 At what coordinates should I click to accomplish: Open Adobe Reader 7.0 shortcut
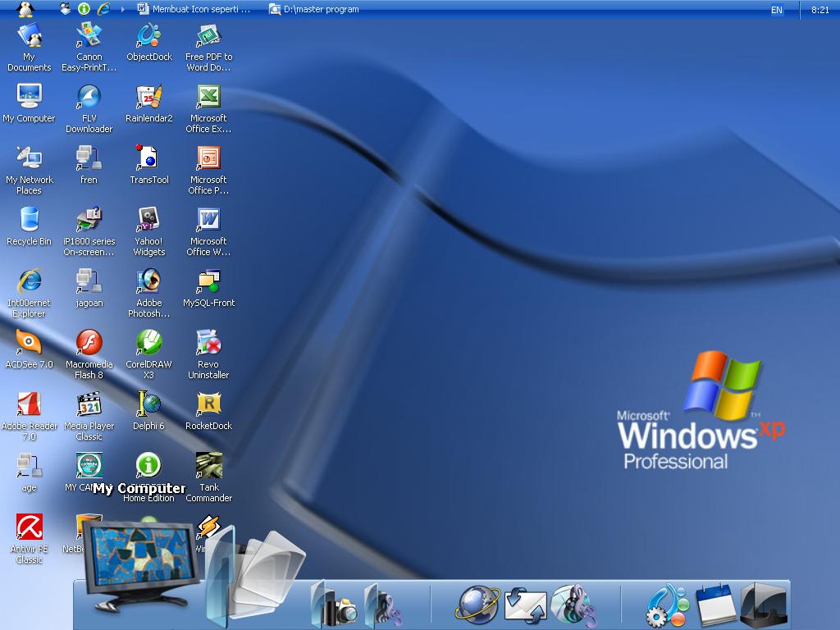coord(29,416)
